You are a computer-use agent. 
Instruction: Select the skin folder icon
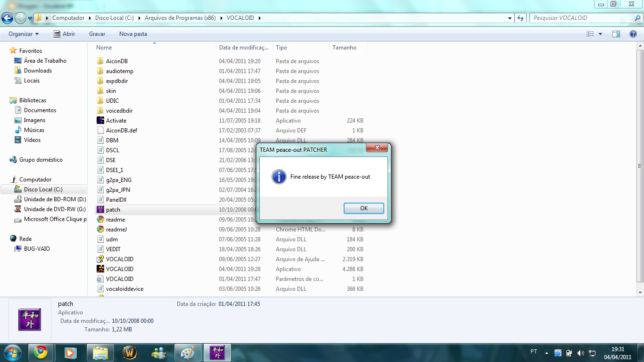click(x=100, y=91)
